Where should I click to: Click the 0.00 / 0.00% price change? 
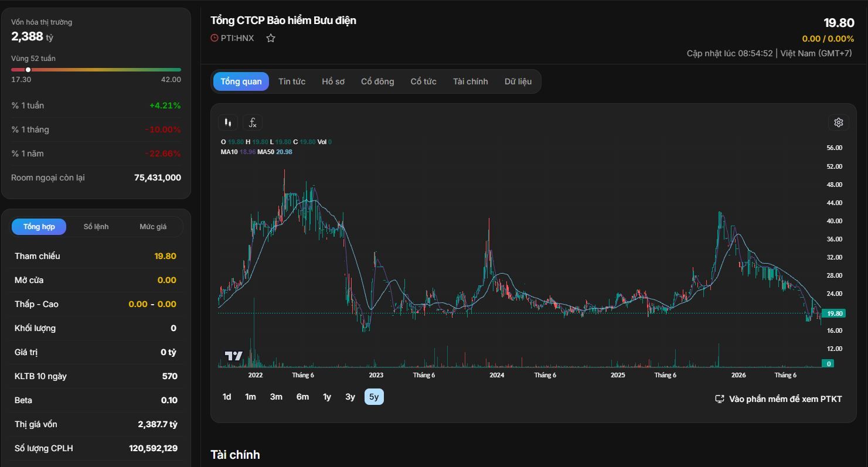828,39
